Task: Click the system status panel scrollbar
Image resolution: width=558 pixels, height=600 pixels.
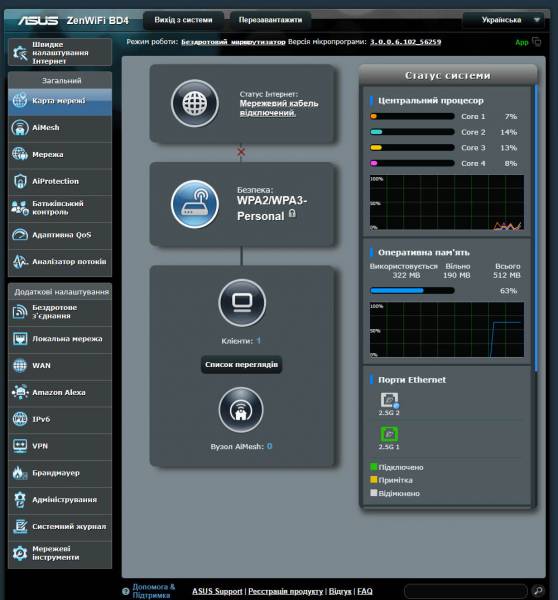Action: point(537,228)
